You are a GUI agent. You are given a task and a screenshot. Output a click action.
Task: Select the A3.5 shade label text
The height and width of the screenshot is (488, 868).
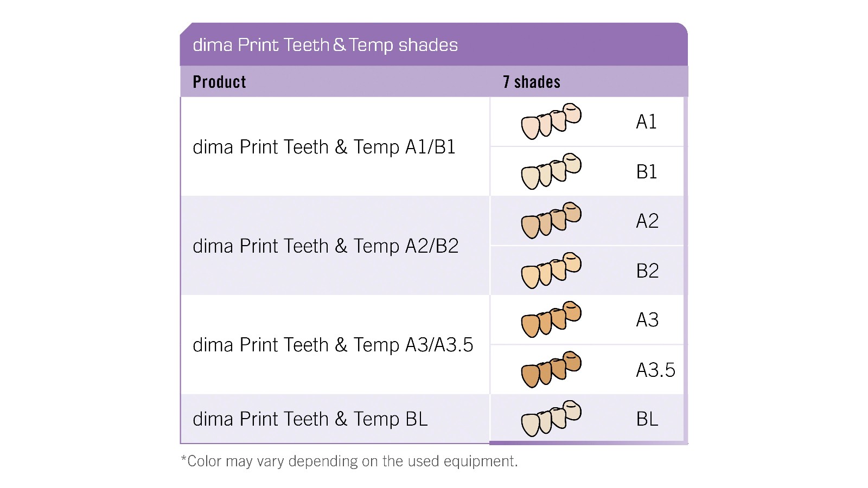(x=655, y=370)
